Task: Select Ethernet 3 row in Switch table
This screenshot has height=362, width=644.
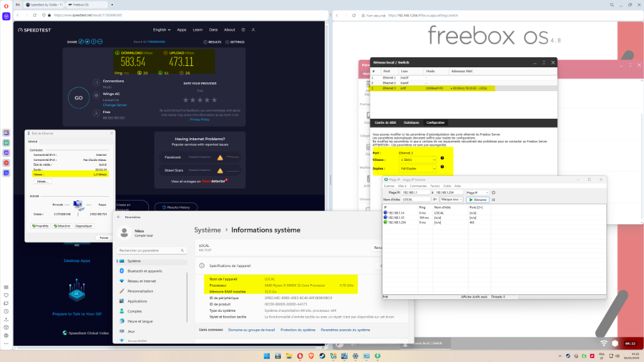Action: pos(464,88)
